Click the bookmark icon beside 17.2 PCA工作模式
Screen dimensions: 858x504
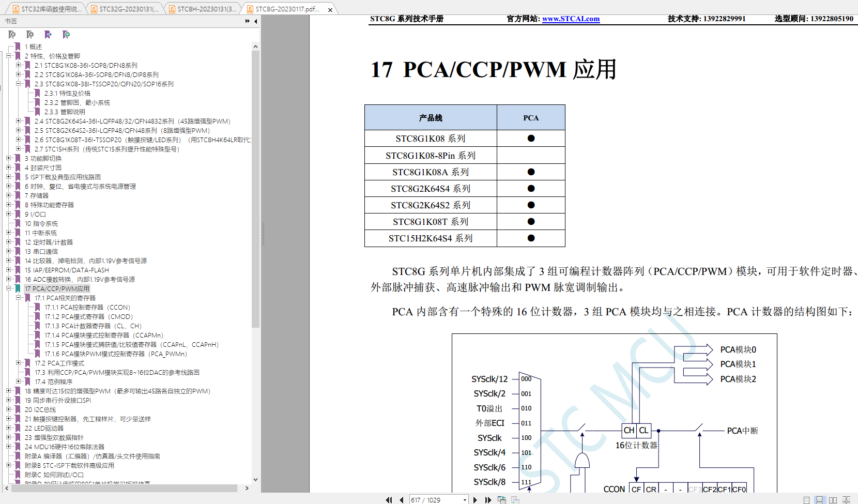(x=27, y=363)
